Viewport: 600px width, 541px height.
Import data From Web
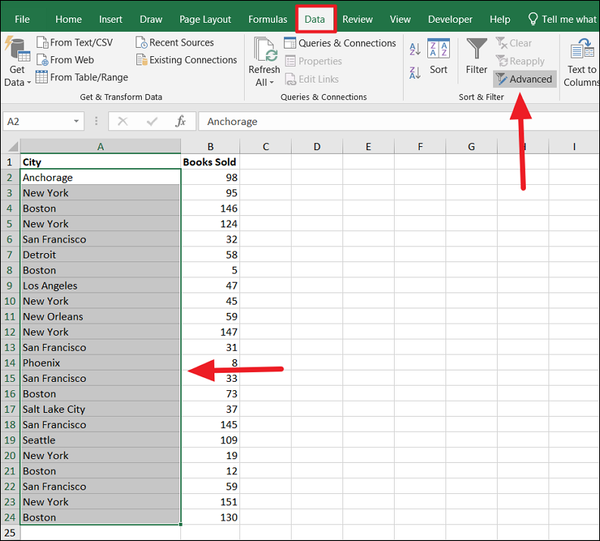(65, 60)
